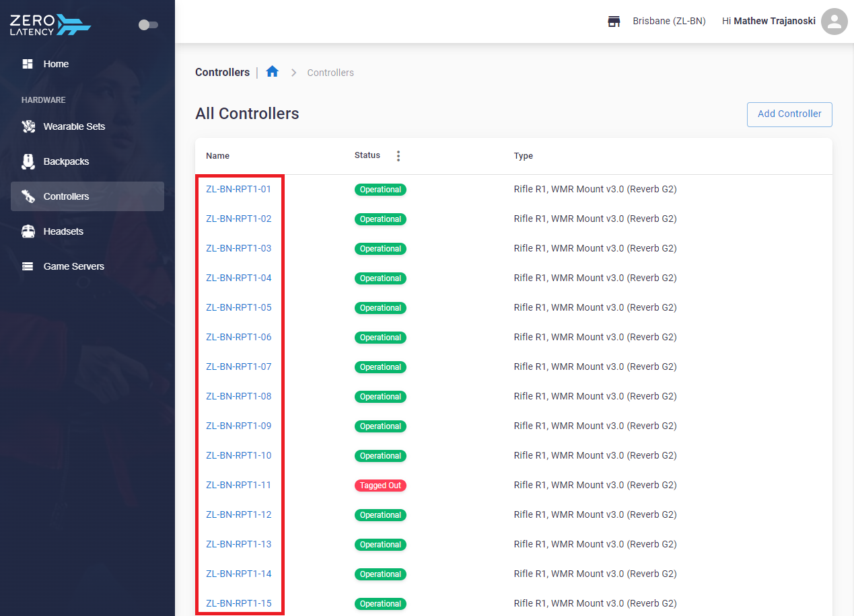Open controller ZL-BN-RPT1-06
The height and width of the screenshot is (616, 854).
tap(238, 337)
